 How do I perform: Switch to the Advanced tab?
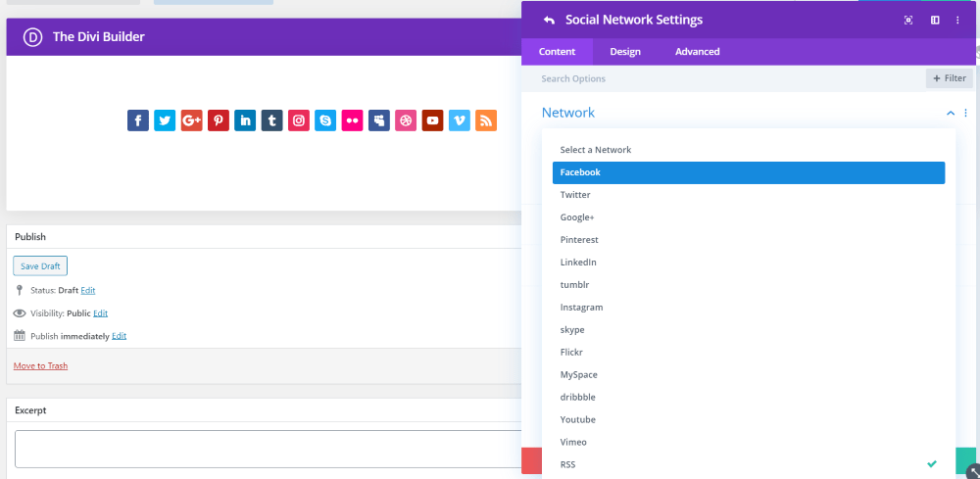pyautogui.click(x=697, y=52)
